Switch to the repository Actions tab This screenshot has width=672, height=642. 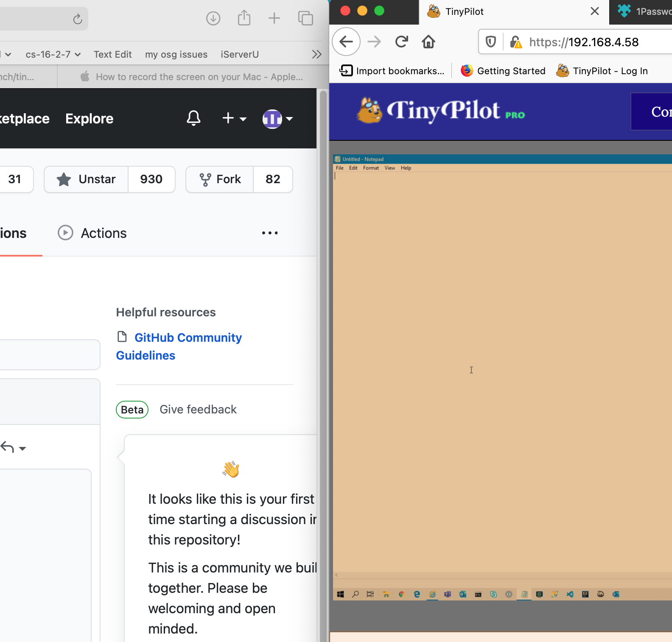coord(92,233)
